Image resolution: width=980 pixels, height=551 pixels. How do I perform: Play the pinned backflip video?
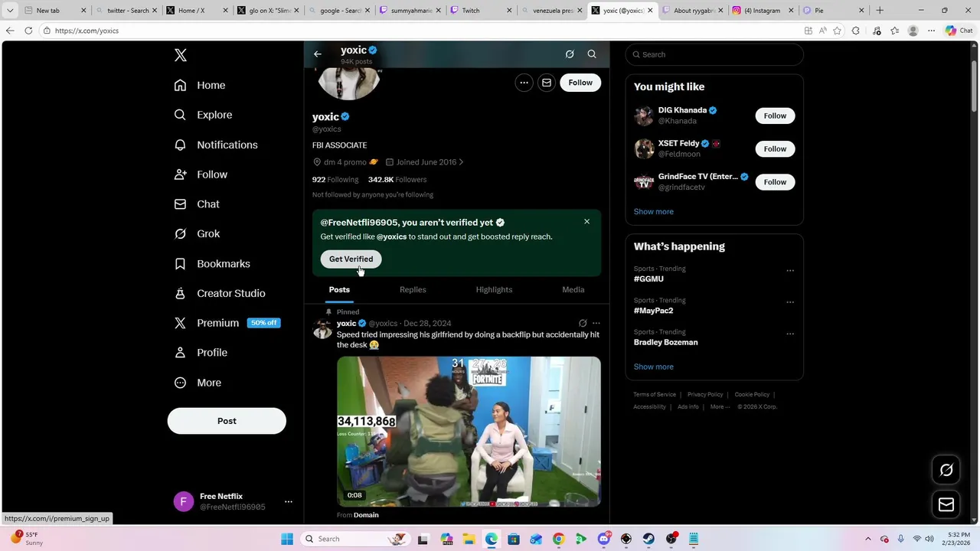tap(469, 432)
